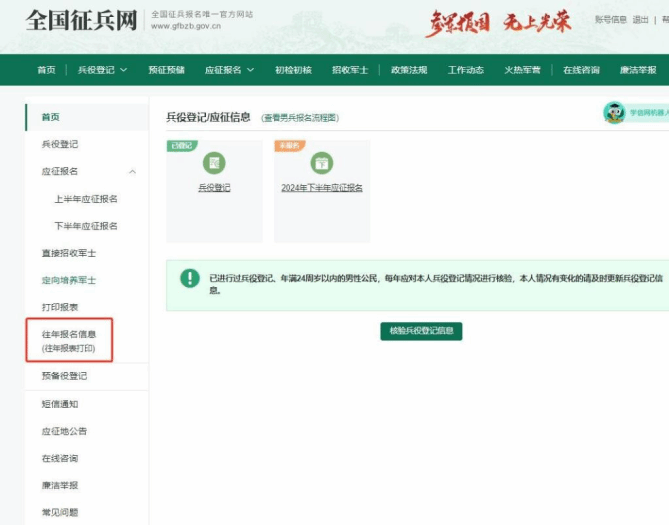This screenshot has height=526, width=670.
Task: Open the 查看男兵报名流程图 link
Action: point(300,118)
